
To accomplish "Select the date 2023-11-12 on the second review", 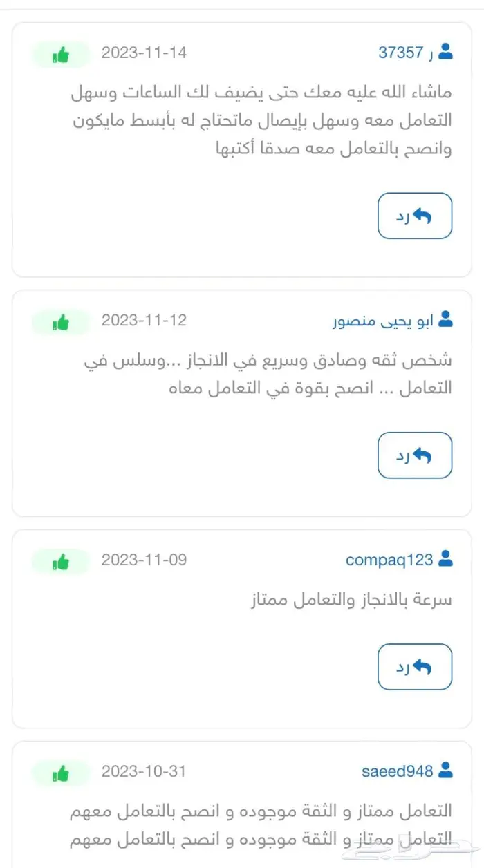I will (144, 319).
